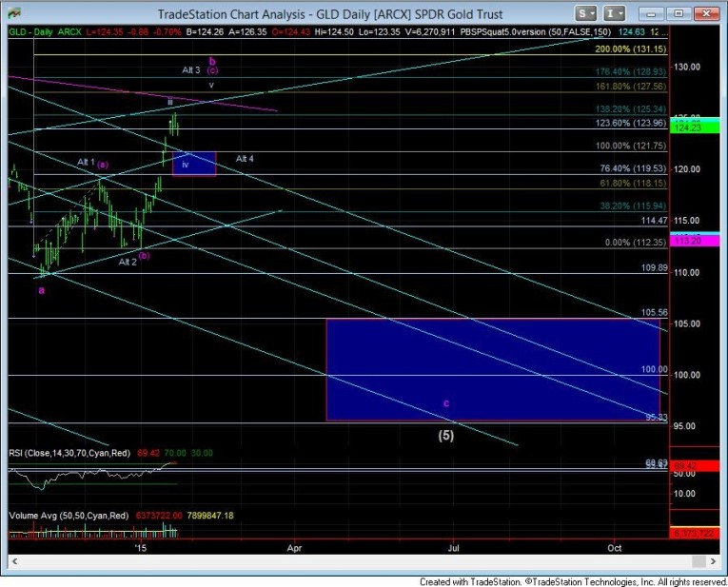728x587 pixels.
Task: Click the scroll right arrow on horizontal scrollbar
Action: (713, 561)
